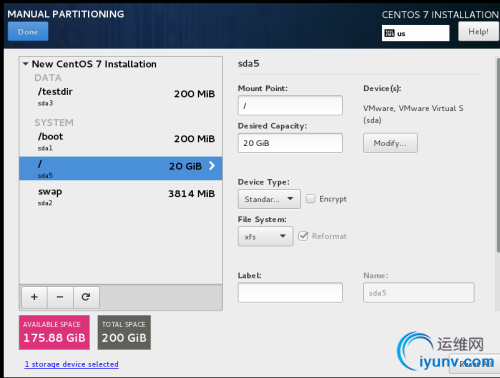Click the AVAILABLE SPACE 175.88 GiB box
This screenshot has width=500, height=378.
[x=54, y=332]
